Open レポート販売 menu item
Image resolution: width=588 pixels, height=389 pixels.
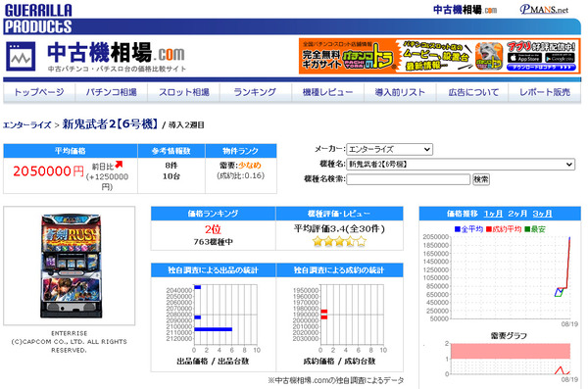pyautogui.click(x=545, y=92)
